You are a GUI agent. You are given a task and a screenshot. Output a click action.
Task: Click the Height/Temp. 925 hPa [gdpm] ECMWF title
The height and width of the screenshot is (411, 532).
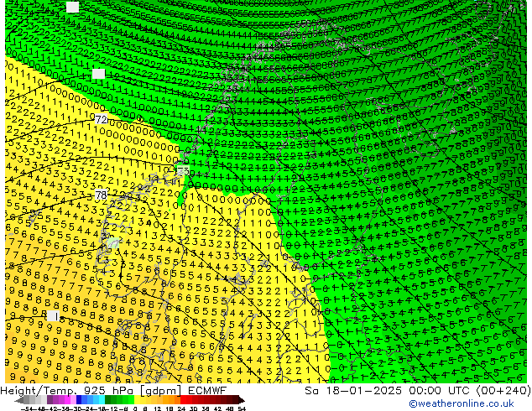tap(113, 390)
